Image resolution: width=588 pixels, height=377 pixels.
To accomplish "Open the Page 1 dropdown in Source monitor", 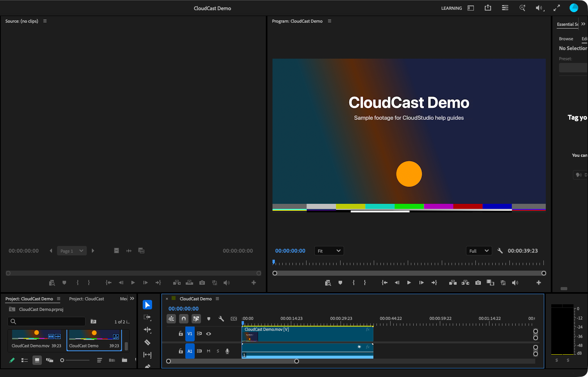I will [x=72, y=251].
